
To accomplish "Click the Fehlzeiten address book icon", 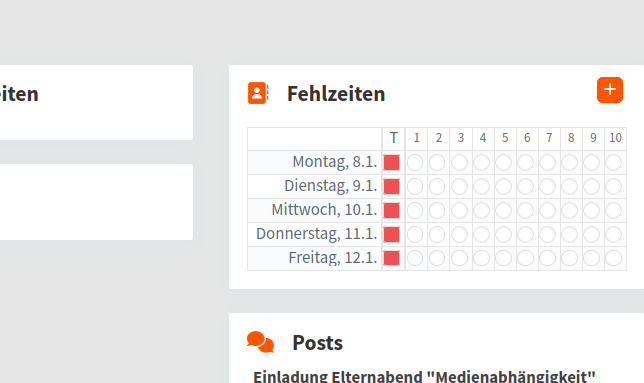I will (258, 93).
